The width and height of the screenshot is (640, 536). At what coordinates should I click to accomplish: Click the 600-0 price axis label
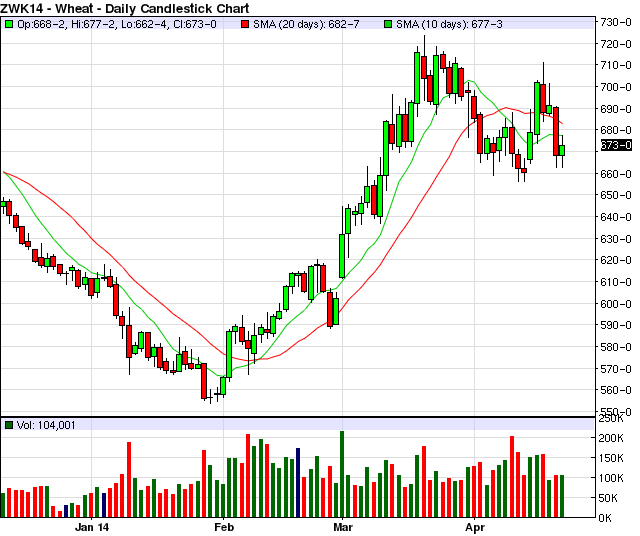(616, 304)
